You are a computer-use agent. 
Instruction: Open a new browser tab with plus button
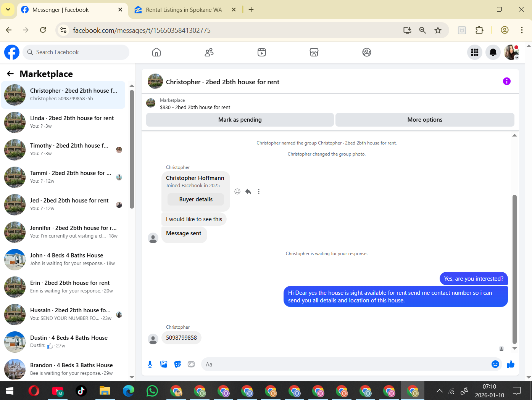coord(251,10)
